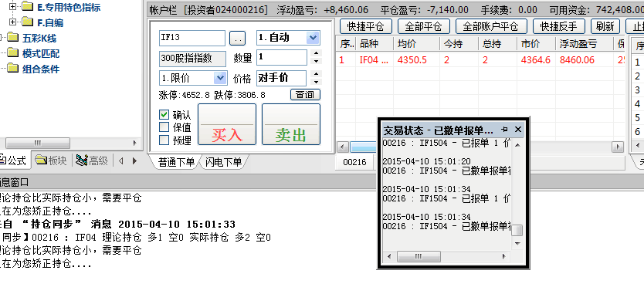
Task: Open the E.专用特色指标 folder
Action: click(69, 7)
